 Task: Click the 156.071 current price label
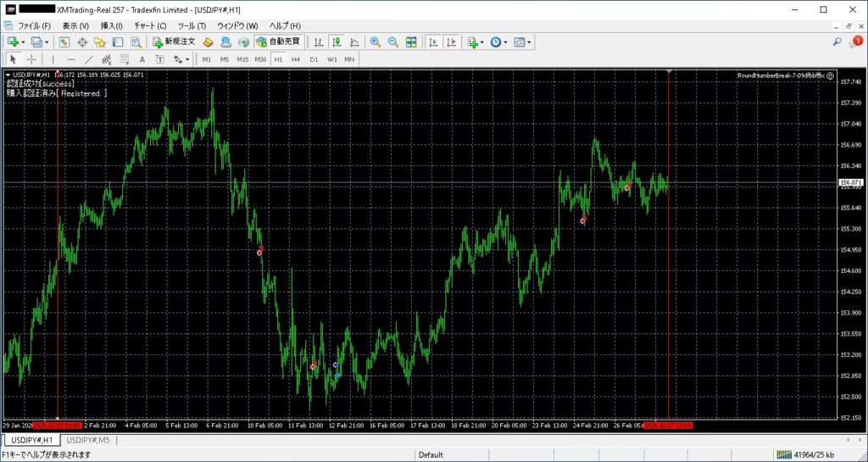point(850,182)
